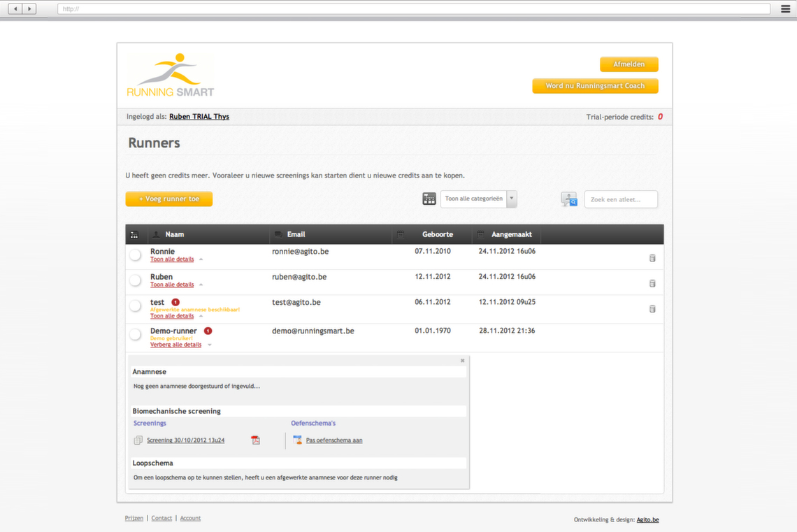Select the radio button for Ronnie

click(x=135, y=255)
